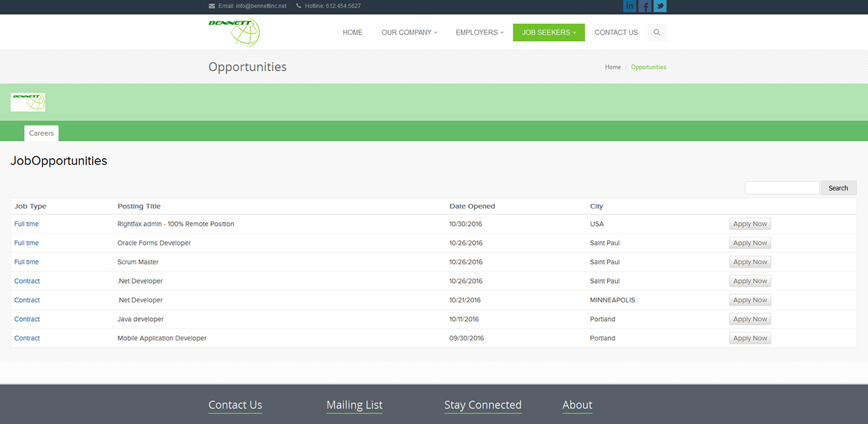The width and height of the screenshot is (868, 424).
Task: Click the phone icon beside Hotline
Action: [x=299, y=6]
